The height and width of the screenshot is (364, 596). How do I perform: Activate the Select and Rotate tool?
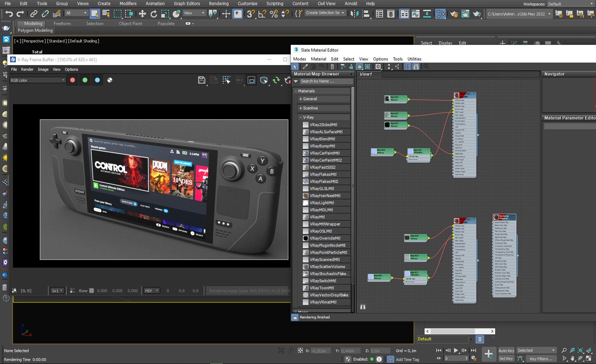point(154,13)
